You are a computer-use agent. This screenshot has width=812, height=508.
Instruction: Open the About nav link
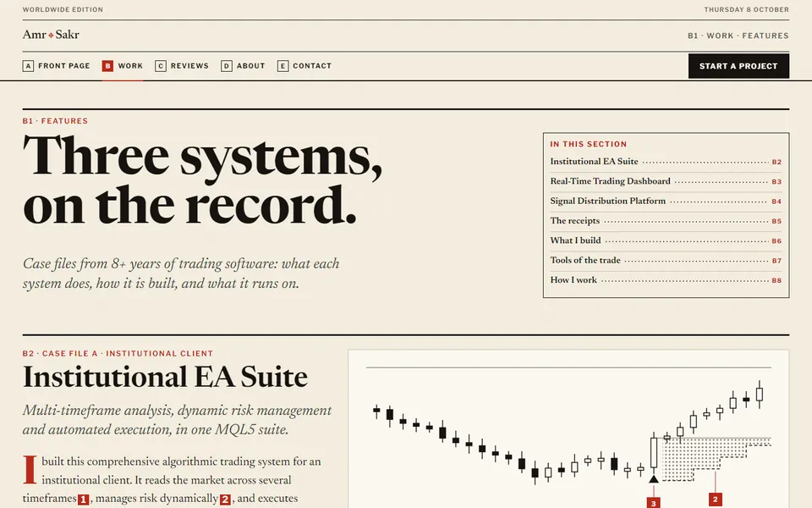tap(243, 66)
